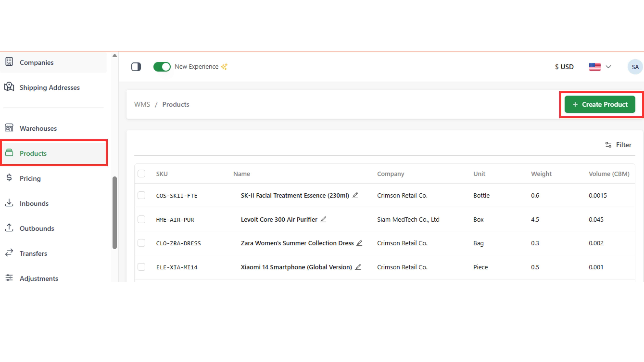
Task: Click the sidebar collapse panel icon
Action: (x=136, y=67)
